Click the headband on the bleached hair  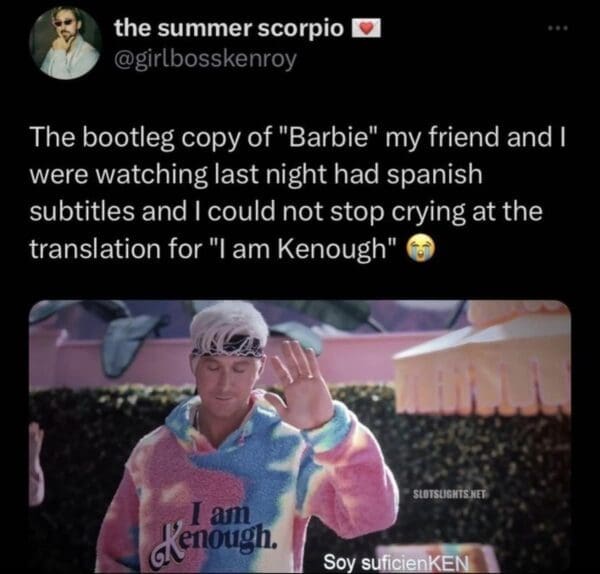228,346
